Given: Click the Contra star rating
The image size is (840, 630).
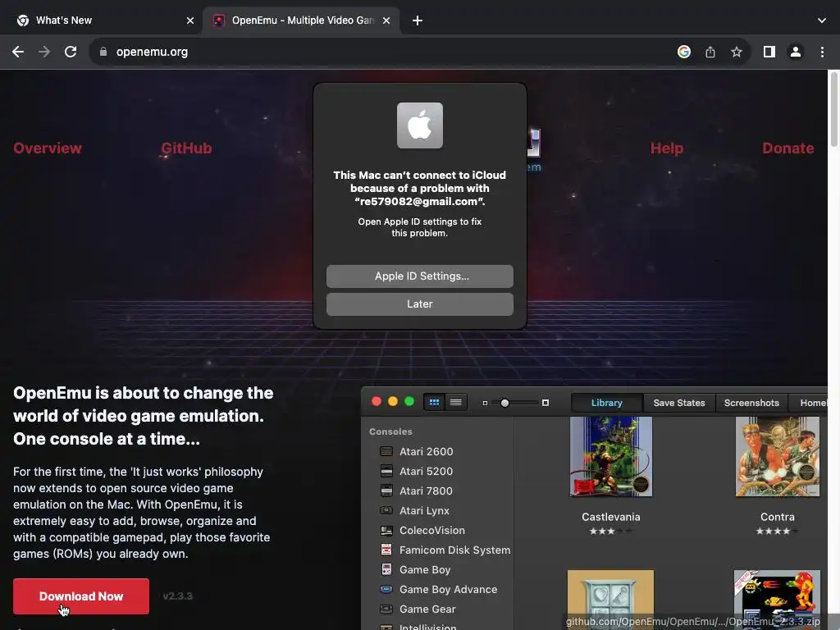Looking at the screenshot, I should (778, 532).
